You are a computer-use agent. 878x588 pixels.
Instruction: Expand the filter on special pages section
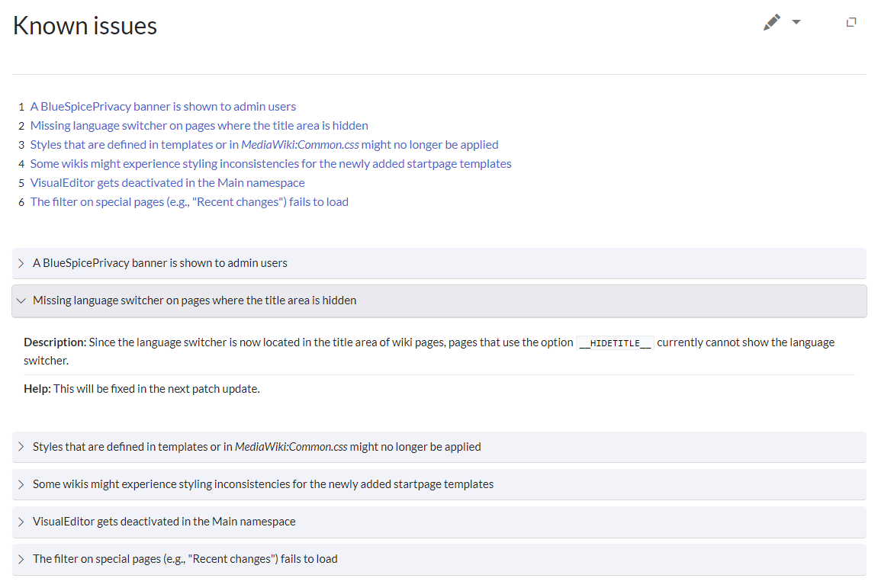[439, 560]
